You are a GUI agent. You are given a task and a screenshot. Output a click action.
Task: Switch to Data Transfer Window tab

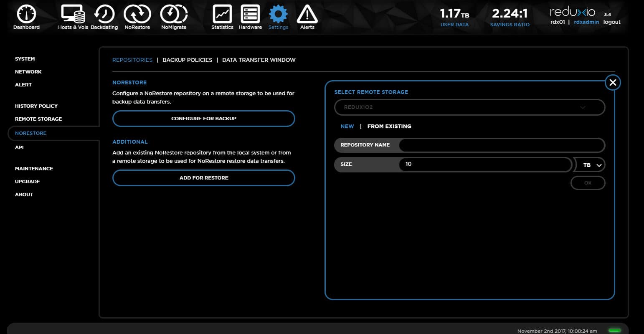(x=259, y=60)
